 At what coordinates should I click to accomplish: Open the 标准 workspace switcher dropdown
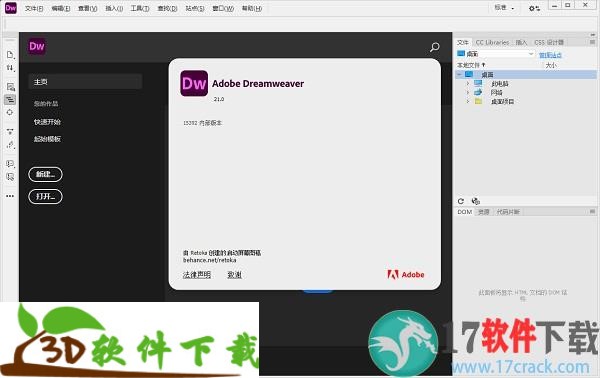pyautogui.click(x=505, y=8)
